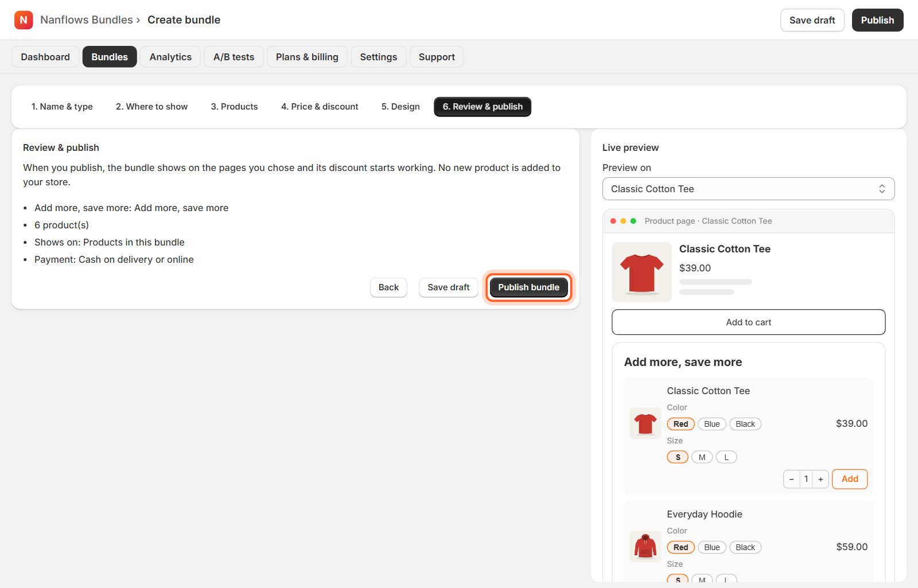Select Blue color for Everyday Hoodie
Viewport: 918px width, 588px height.
[x=712, y=547]
